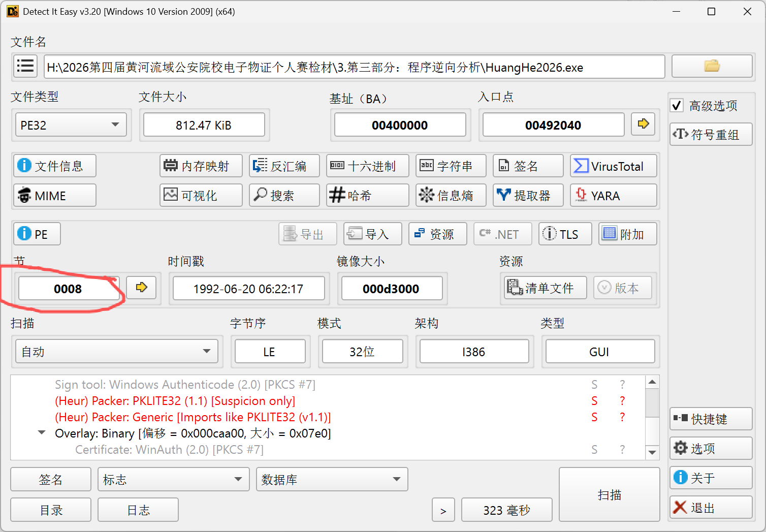Open 导入 imports table
Screen dimensions: 766x532
coord(373,234)
